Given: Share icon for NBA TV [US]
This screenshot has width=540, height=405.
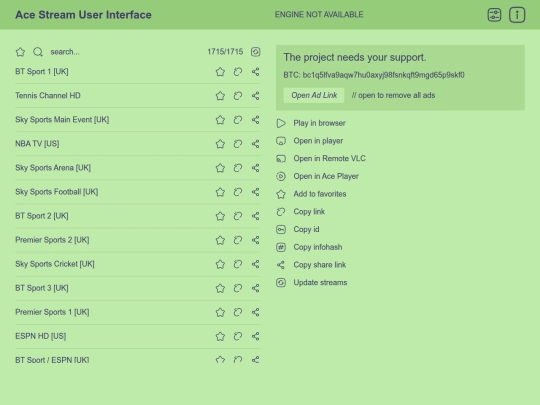Looking at the screenshot, I should pos(256,144).
